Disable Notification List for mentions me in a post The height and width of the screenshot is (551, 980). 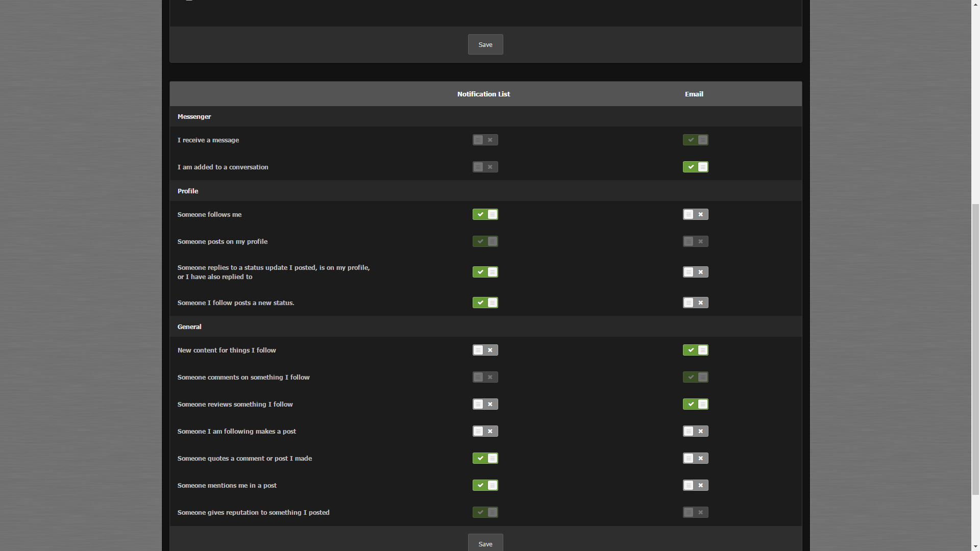[x=485, y=485]
